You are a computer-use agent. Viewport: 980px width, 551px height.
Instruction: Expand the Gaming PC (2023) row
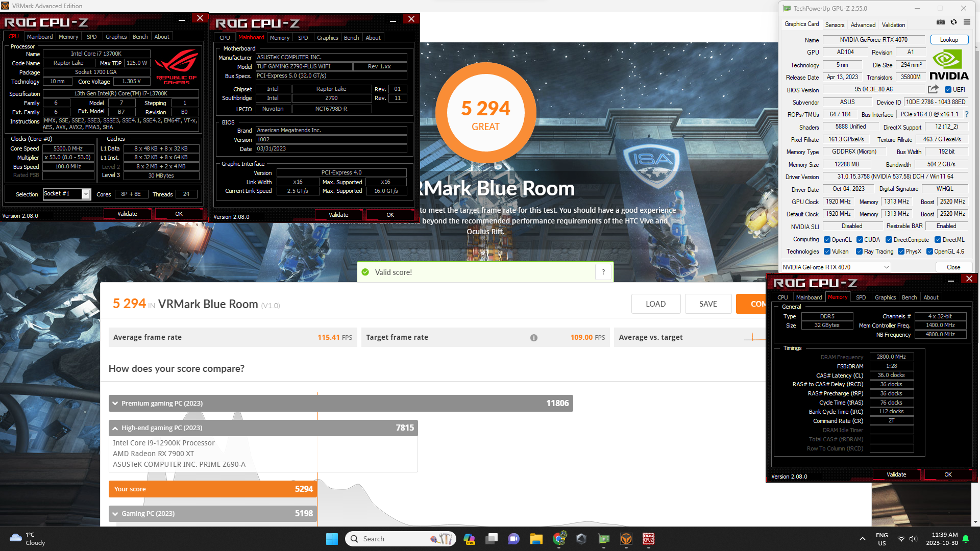click(213, 514)
